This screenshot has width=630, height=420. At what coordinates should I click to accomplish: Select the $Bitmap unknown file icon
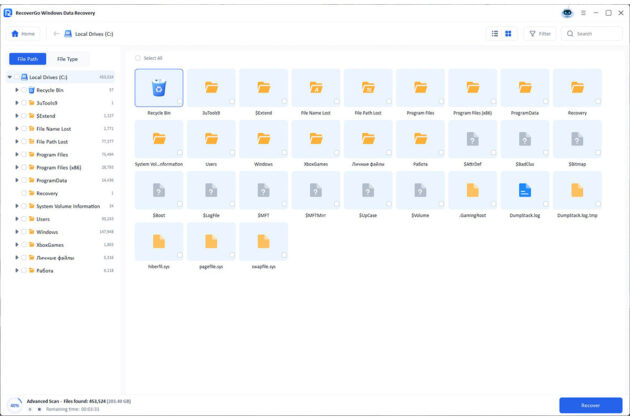[577, 139]
